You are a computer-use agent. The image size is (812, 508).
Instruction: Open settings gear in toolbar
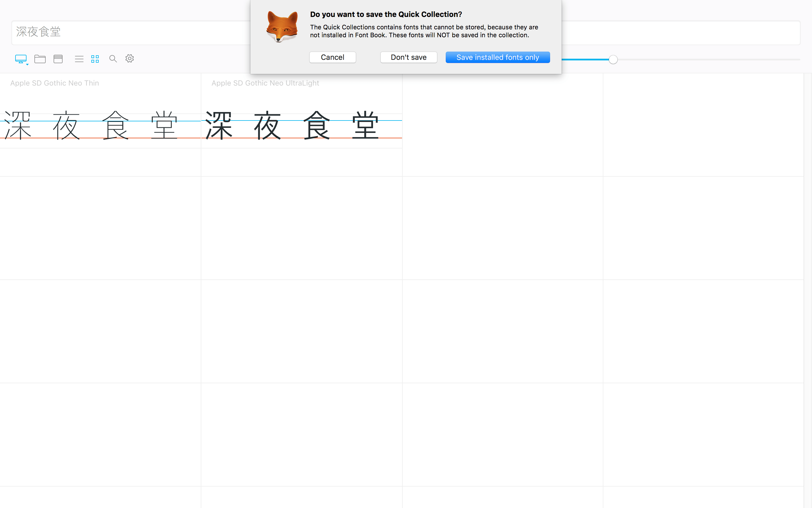pos(129,58)
